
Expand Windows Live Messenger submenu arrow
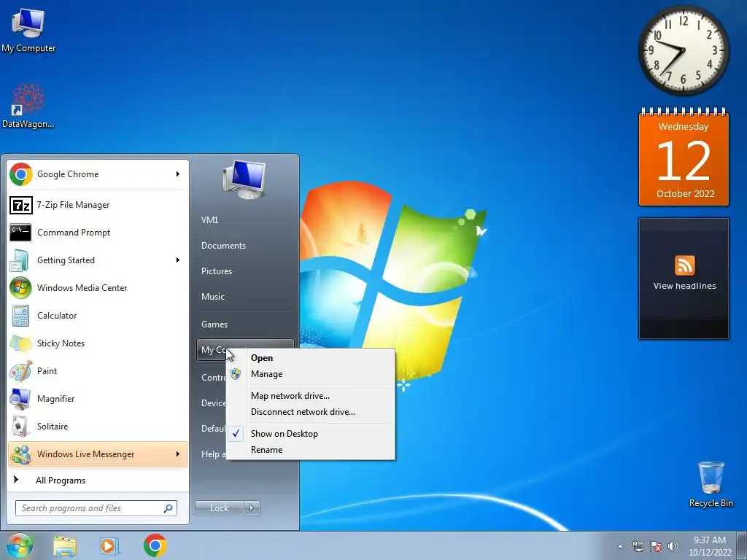coord(178,454)
